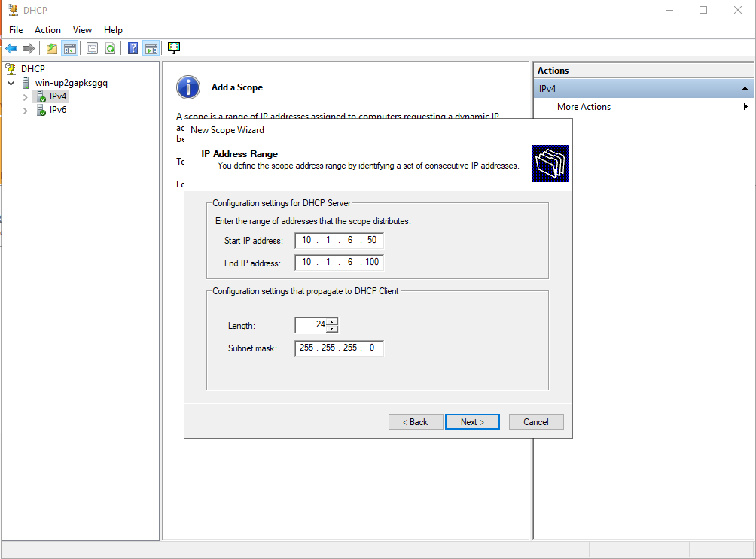Click the green Refresh toolbar icon
This screenshot has height=559, width=756.
tap(110, 48)
